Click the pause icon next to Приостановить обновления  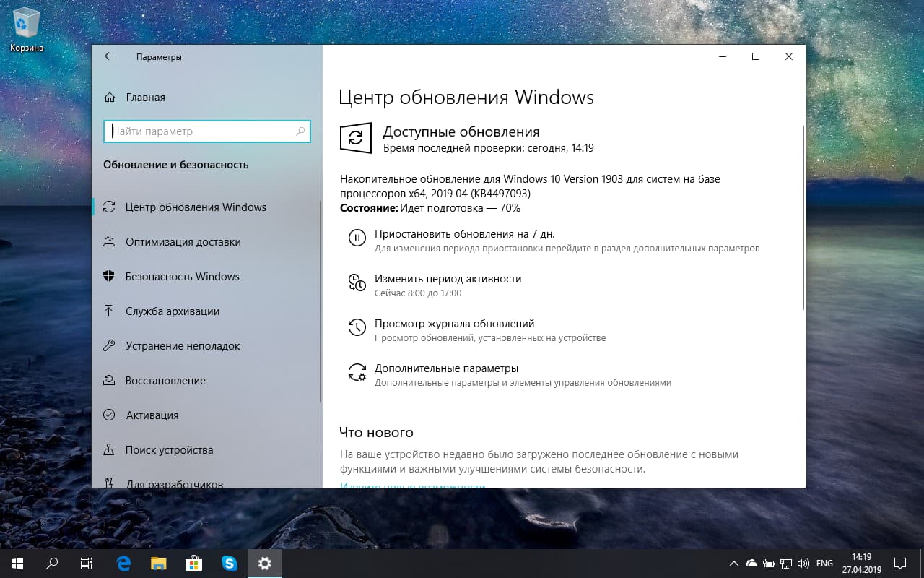[x=357, y=238]
